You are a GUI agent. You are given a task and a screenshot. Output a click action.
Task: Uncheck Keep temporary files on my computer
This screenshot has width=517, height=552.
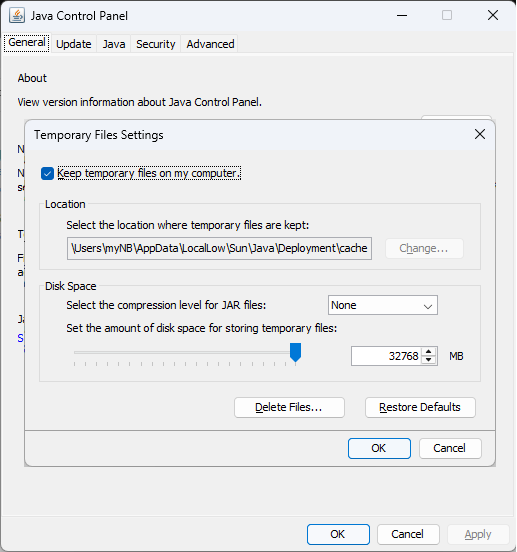click(x=47, y=174)
